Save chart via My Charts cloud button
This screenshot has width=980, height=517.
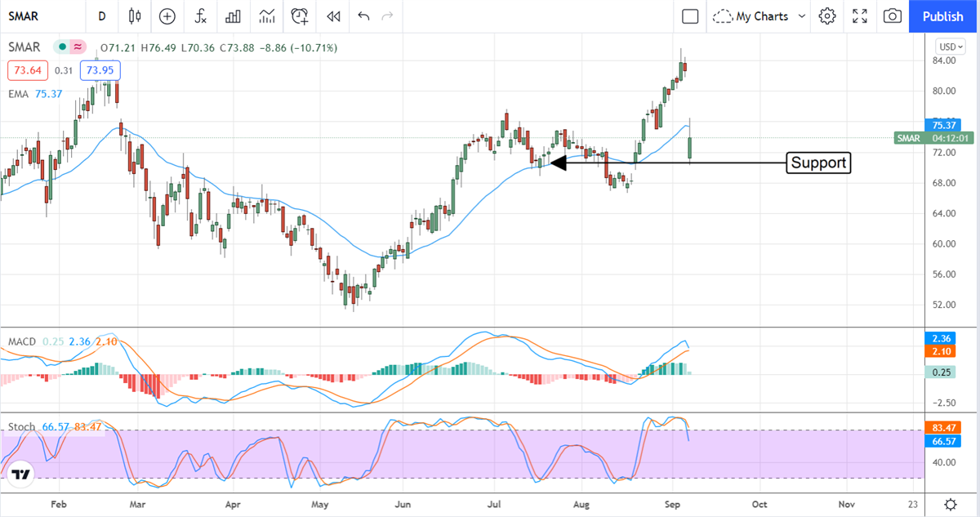(751, 16)
